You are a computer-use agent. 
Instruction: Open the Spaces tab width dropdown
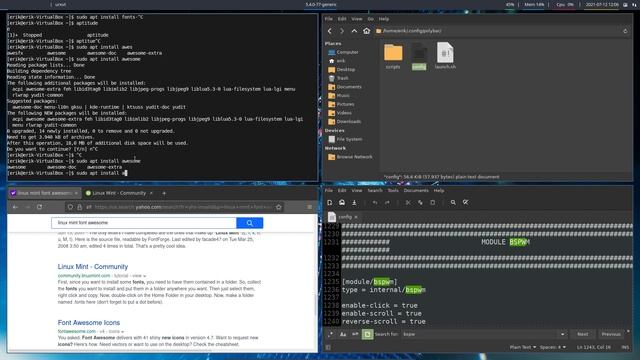coord(553,347)
